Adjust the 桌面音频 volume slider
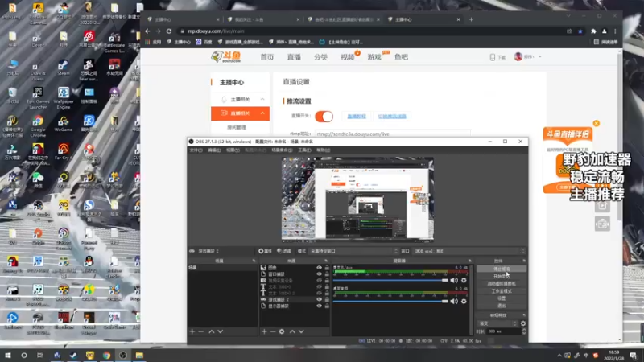Viewport: 644px width, 362px height. coord(390,301)
